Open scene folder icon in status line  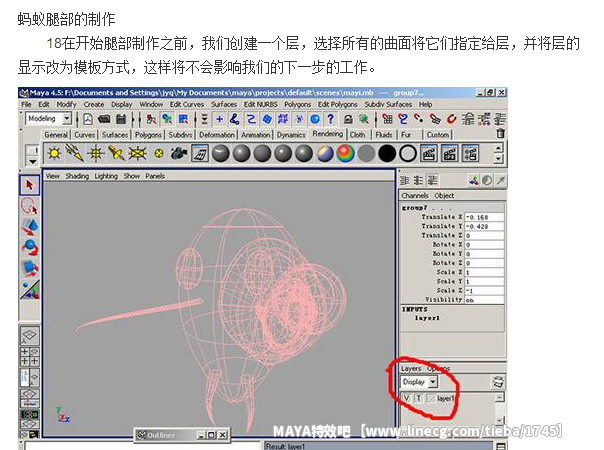(x=104, y=119)
